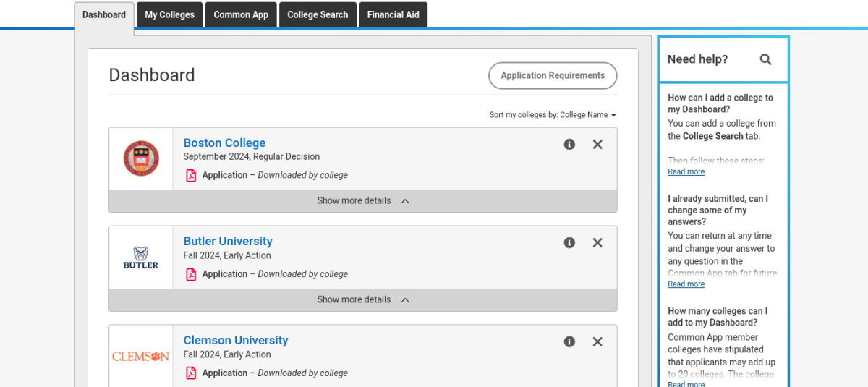Image resolution: width=868 pixels, height=387 pixels.
Task: Open the Clemson University link
Action: (236, 340)
